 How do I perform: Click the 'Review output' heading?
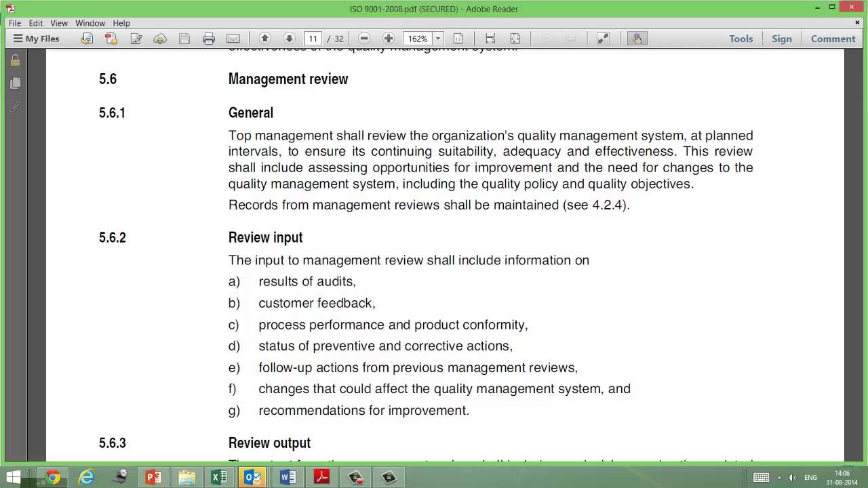click(x=269, y=443)
